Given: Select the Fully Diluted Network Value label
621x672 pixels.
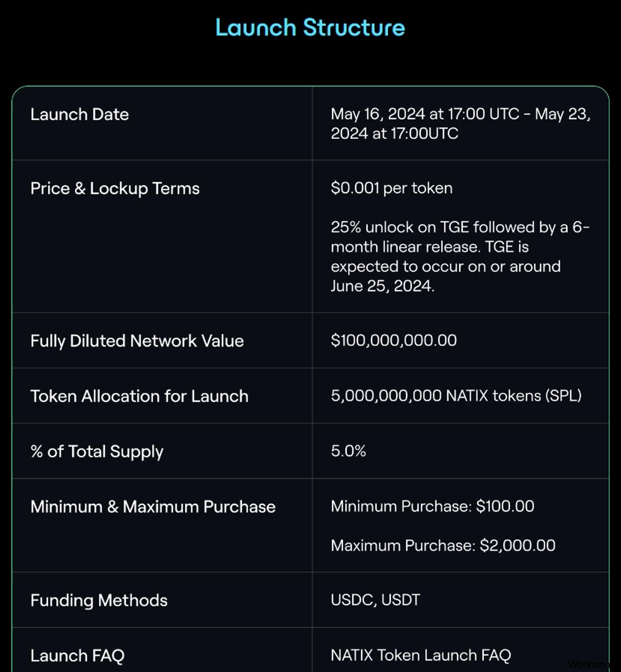Looking at the screenshot, I should 137,340.
